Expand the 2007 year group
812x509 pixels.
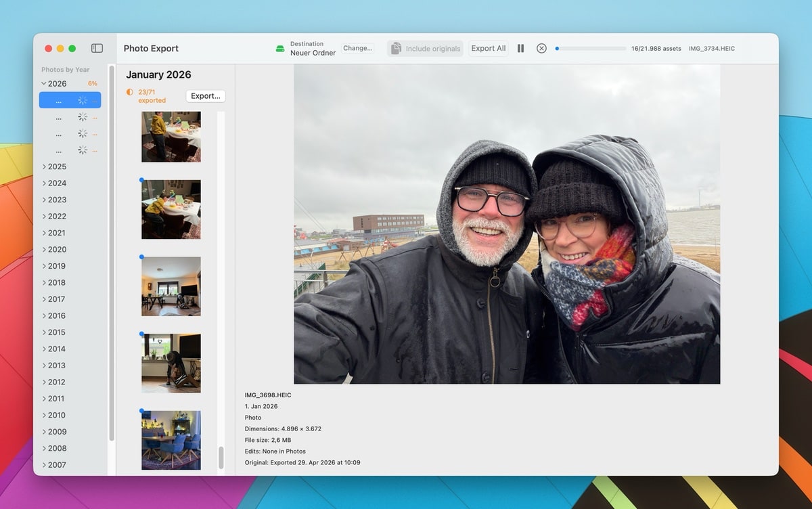pos(45,464)
